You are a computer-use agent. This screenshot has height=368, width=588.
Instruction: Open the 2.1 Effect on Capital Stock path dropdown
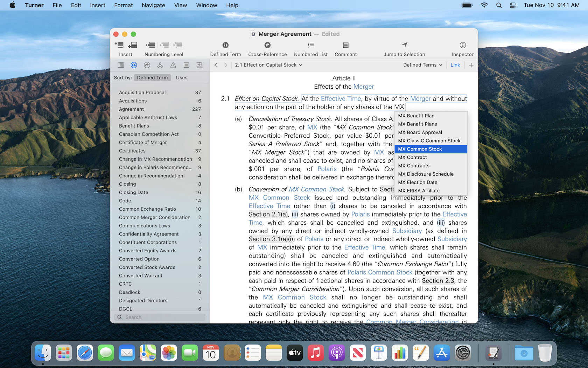268,65
